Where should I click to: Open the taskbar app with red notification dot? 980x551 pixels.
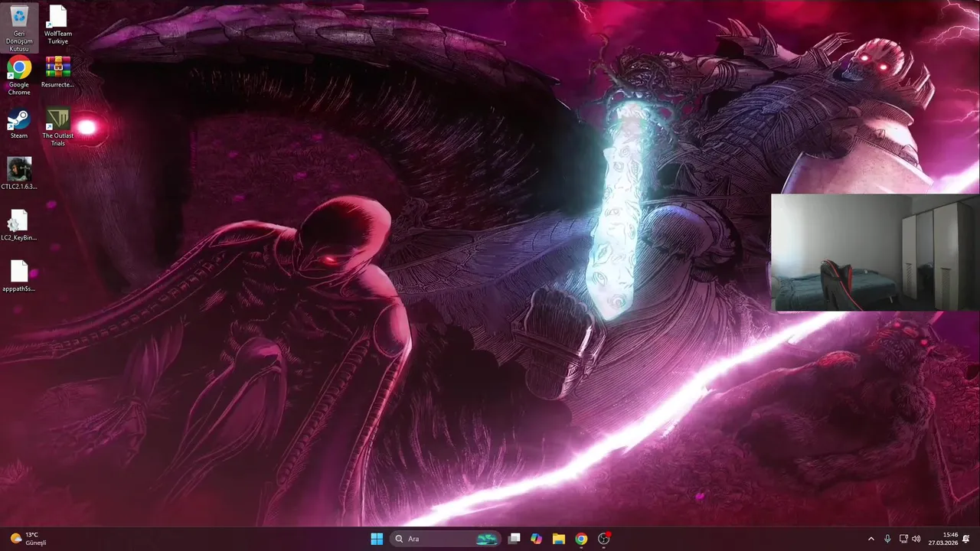[603, 539]
